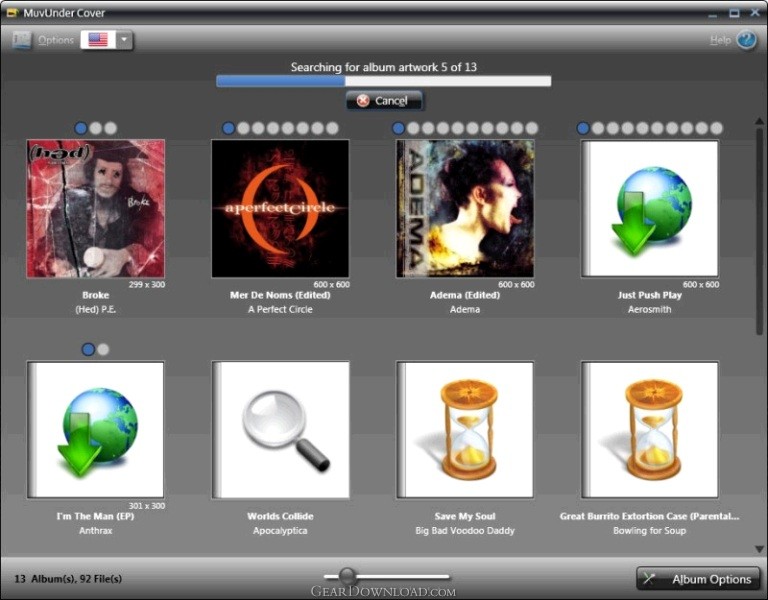This screenshot has width=768, height=600.
Task: Click the Options book icon
Action: 22,40
